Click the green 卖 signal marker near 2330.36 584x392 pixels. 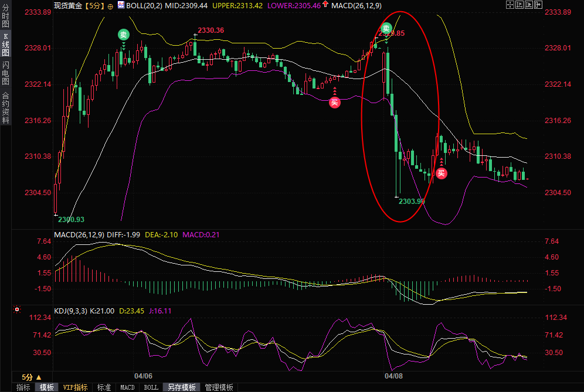124,35
